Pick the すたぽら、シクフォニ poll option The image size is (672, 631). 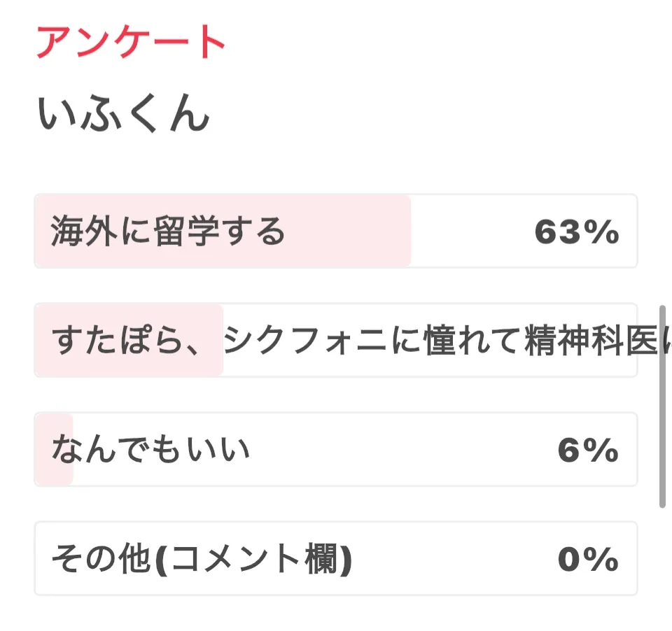[336, 341]
